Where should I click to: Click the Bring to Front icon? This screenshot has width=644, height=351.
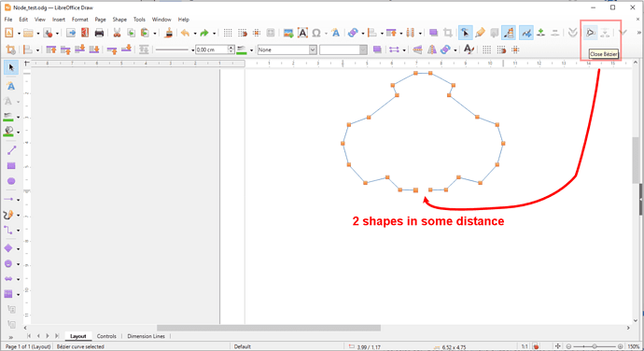[x=51, y=49]
